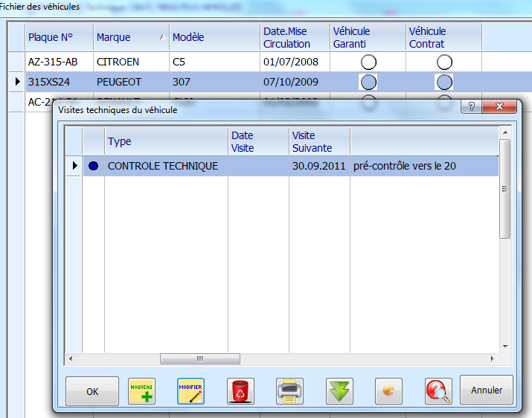Select the CITROEN row in the vehicle list
The height and width of the screenshot is (418, 532).
pyautogui.click(x=118, y=62)
